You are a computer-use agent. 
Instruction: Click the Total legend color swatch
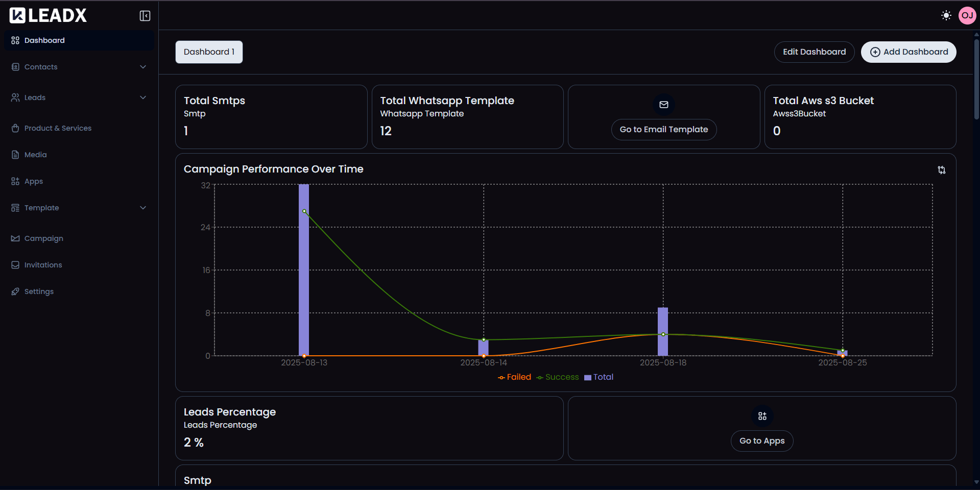[588, 378]
